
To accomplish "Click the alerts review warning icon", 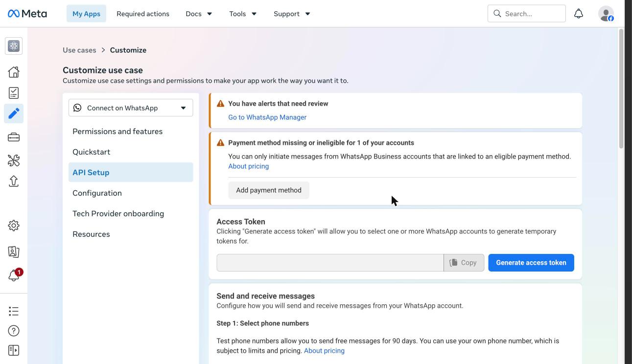I will click(220, 104).
